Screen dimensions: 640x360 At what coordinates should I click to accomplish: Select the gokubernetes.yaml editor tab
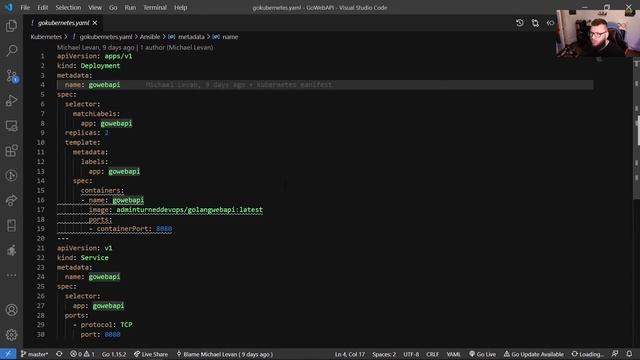pos(64,23)
